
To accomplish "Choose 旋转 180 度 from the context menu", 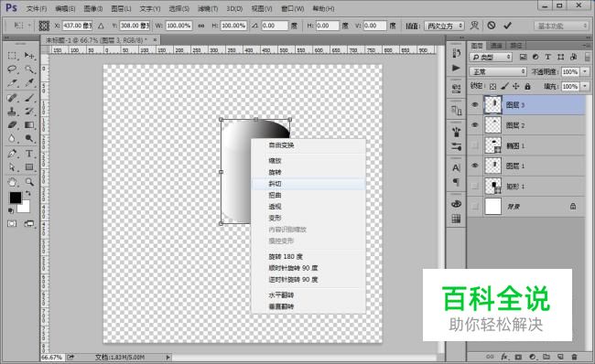I will pyautogui.click(x=308, y=257).
